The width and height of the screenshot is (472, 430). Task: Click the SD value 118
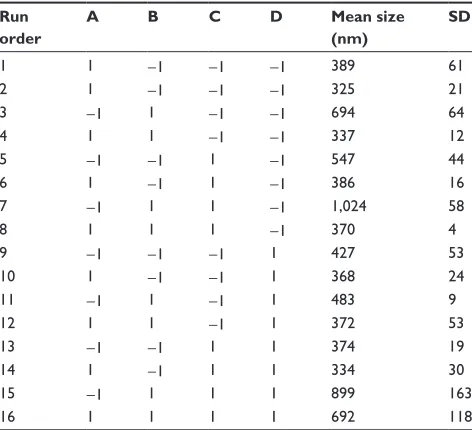pyautogui.click(x=460, y=417)
